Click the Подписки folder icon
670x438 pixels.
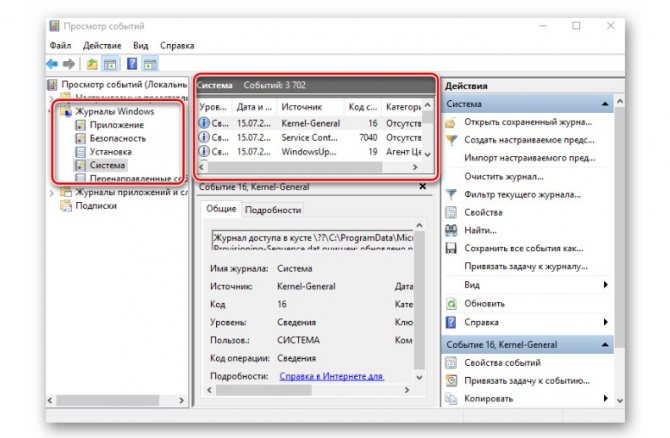click(66, 206)
